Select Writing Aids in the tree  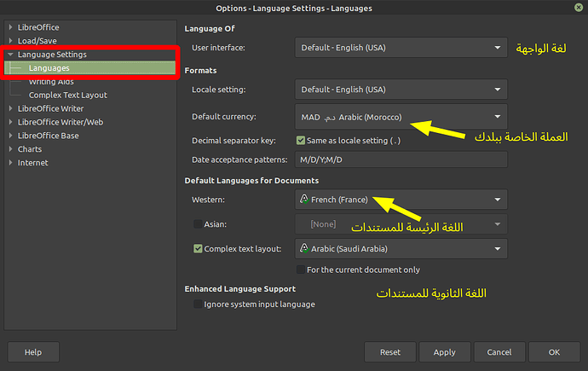pyautogui.click(x=53, y=81)
